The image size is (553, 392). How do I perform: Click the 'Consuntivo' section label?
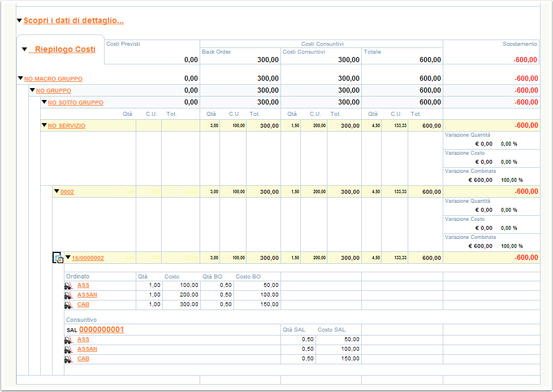(x=81, y=320)
